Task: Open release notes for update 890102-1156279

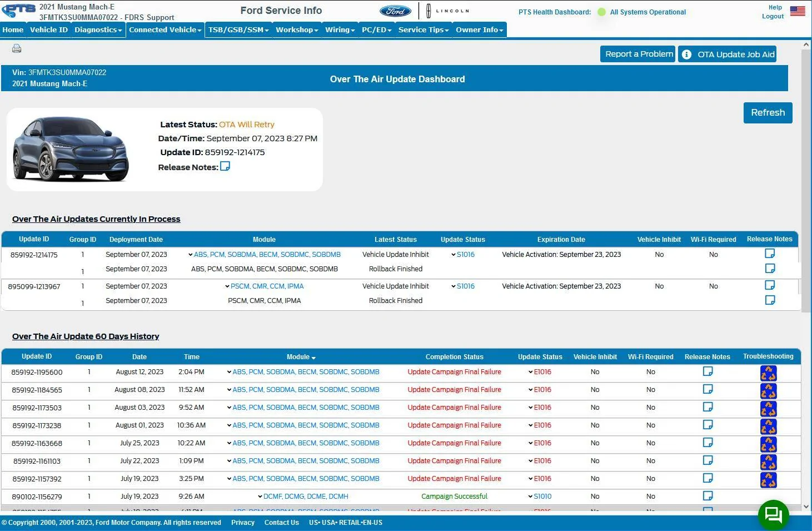Action: point(708,496)
